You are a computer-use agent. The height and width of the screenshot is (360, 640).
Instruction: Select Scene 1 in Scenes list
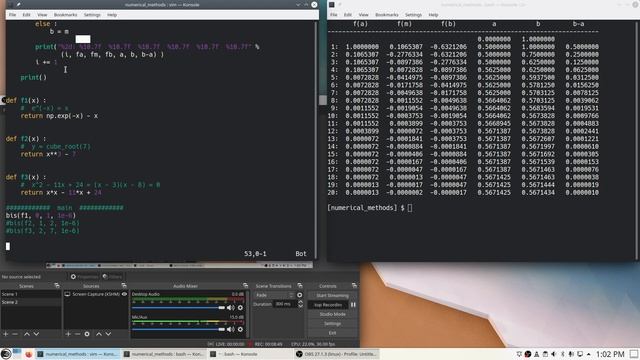[31, 294]
